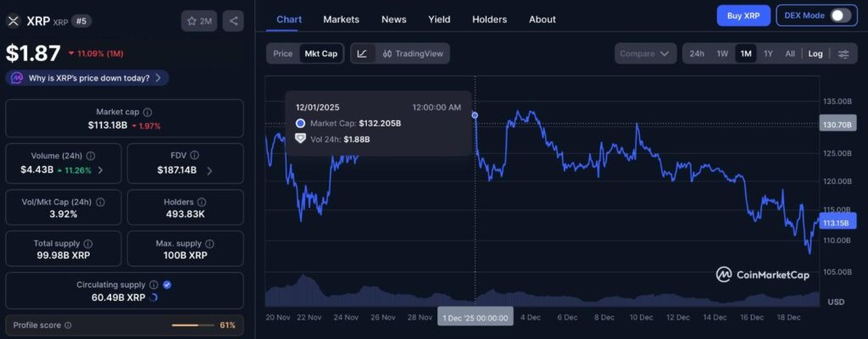Switch chart to Price view
This screenshot has width=868, height=339.
coord(283,53)
